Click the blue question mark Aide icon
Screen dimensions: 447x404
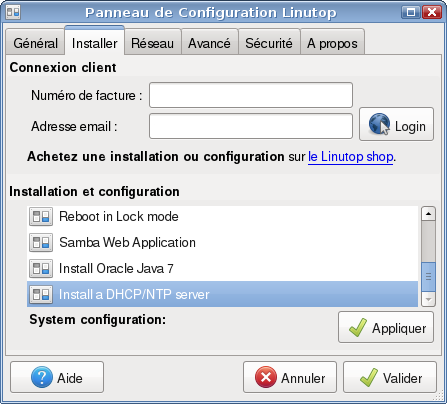tap(42, 377)
